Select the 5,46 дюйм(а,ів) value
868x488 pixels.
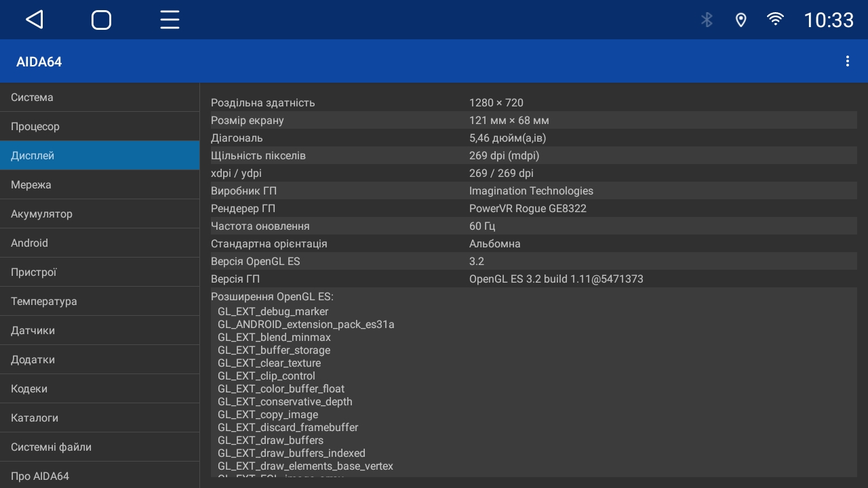508,138
